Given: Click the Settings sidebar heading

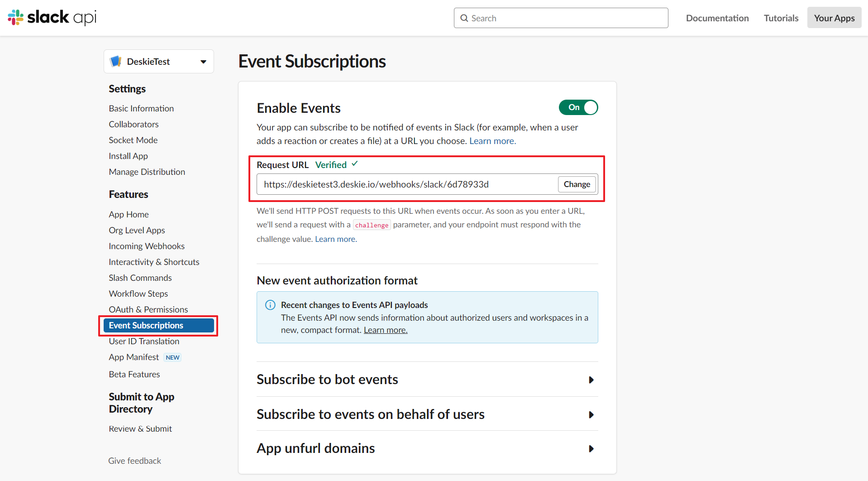Looking at the screenshot, I should (127, 89).
